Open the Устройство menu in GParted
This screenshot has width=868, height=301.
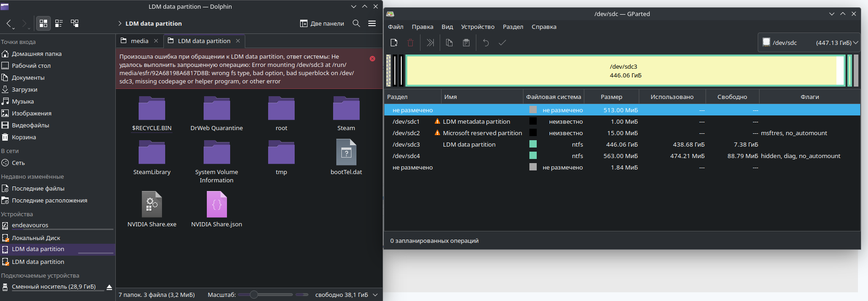(477, 27)
